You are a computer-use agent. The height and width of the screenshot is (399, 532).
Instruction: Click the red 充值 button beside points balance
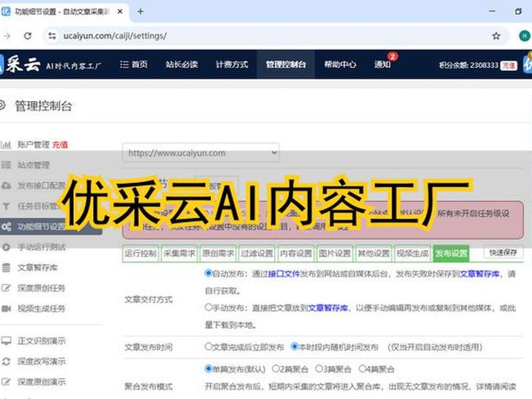(x=509, y=65)
